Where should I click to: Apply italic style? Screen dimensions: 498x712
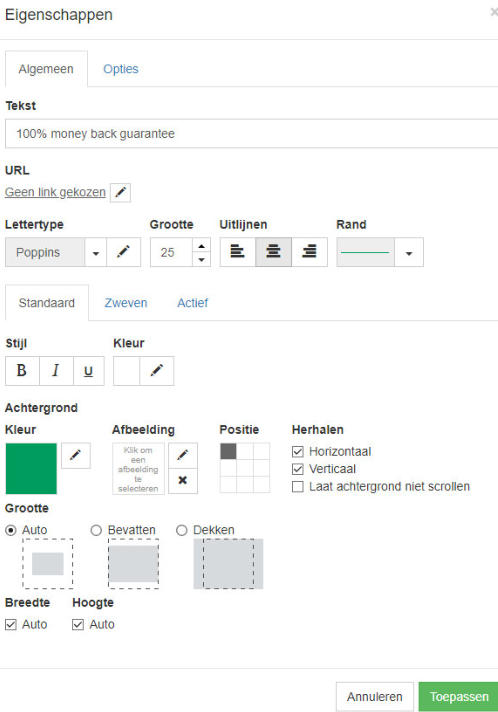click(x=56, y=371)
